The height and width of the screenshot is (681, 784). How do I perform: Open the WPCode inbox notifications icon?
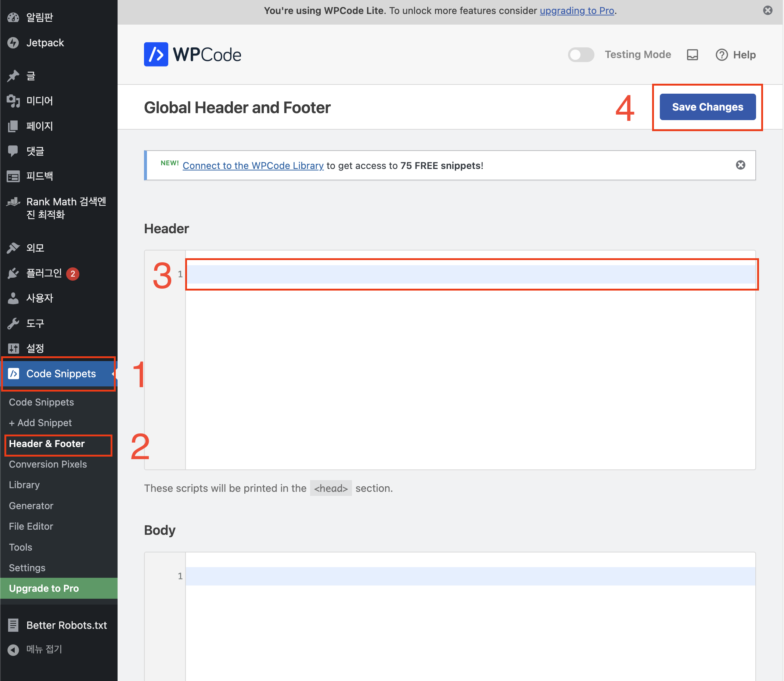click(692, 55)
